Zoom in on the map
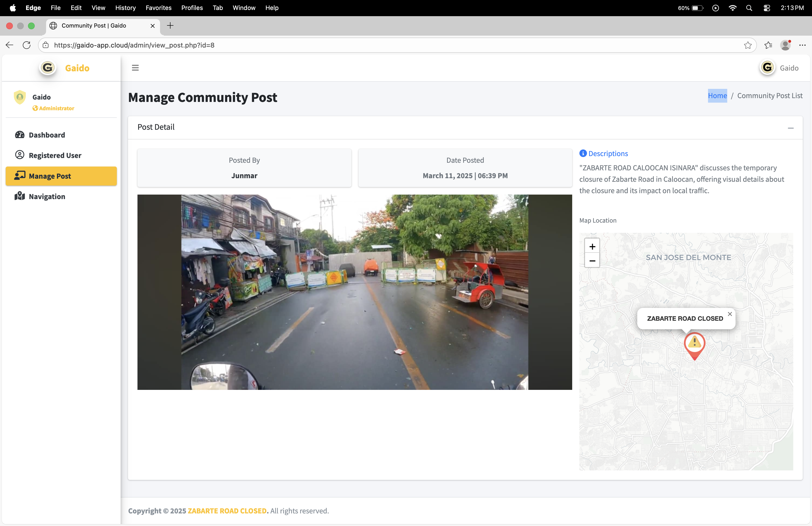 point(592,246)
